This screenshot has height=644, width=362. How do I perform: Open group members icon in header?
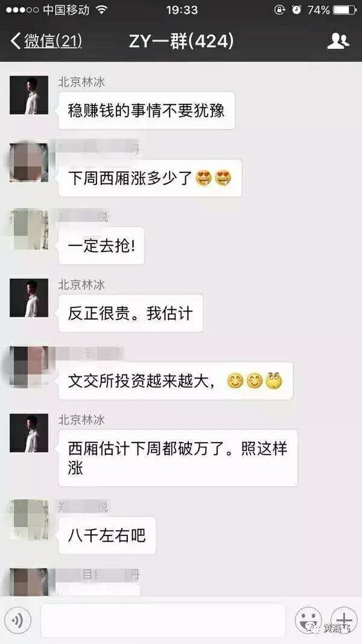pos(338,41)
